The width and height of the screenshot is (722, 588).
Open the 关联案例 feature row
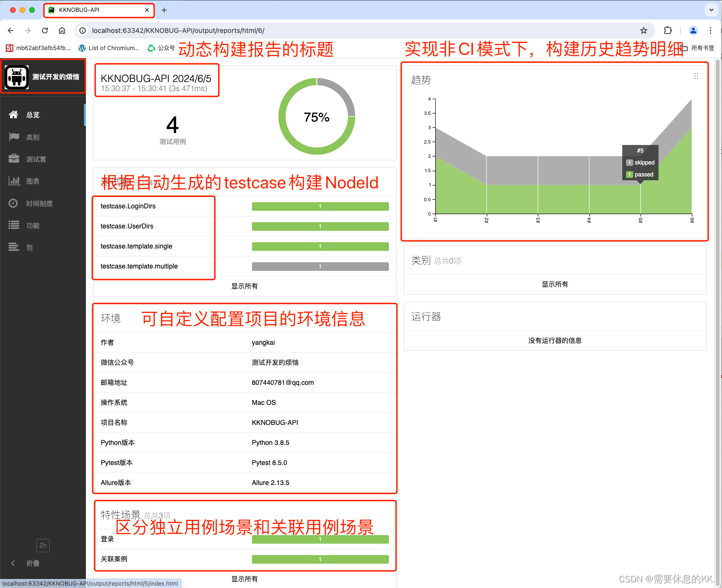point(244,559)
